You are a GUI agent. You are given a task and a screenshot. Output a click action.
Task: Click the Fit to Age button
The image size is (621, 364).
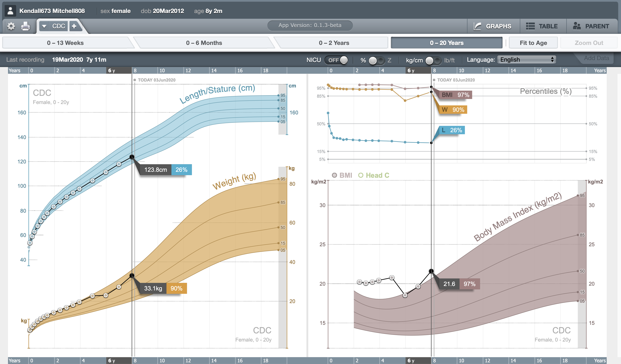[x=533, y=43]
